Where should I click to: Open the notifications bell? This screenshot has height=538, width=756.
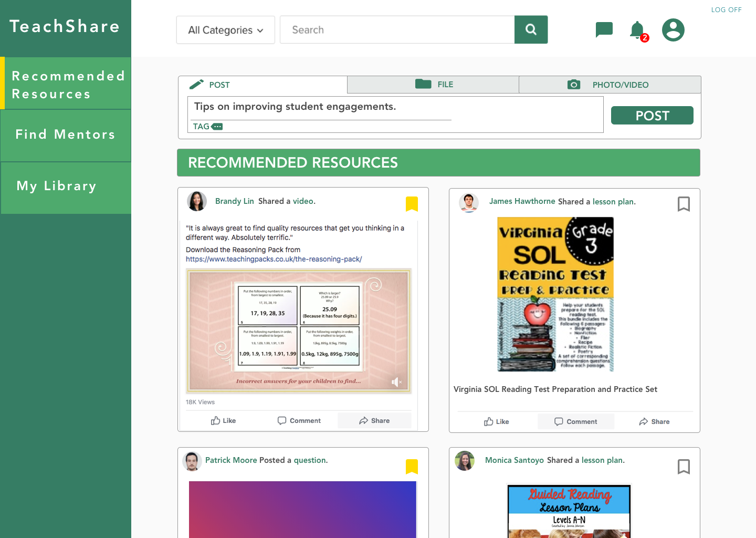[637, 30]
